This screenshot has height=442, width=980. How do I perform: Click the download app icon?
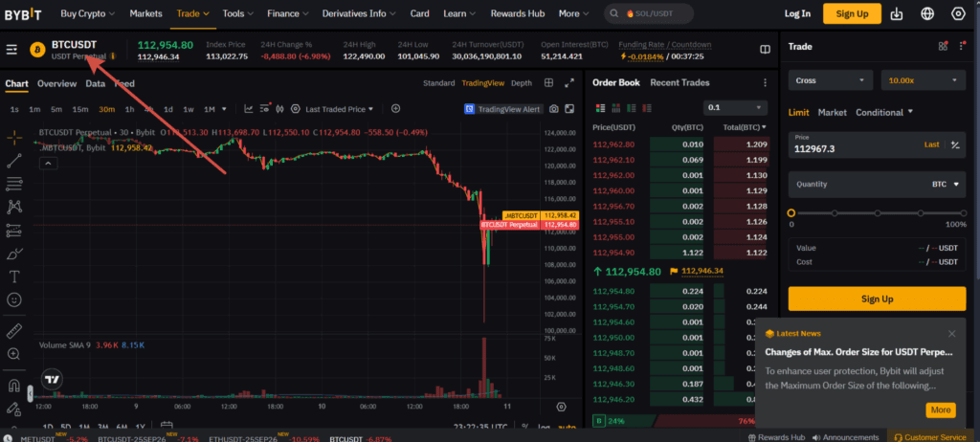tap(897, 13)
